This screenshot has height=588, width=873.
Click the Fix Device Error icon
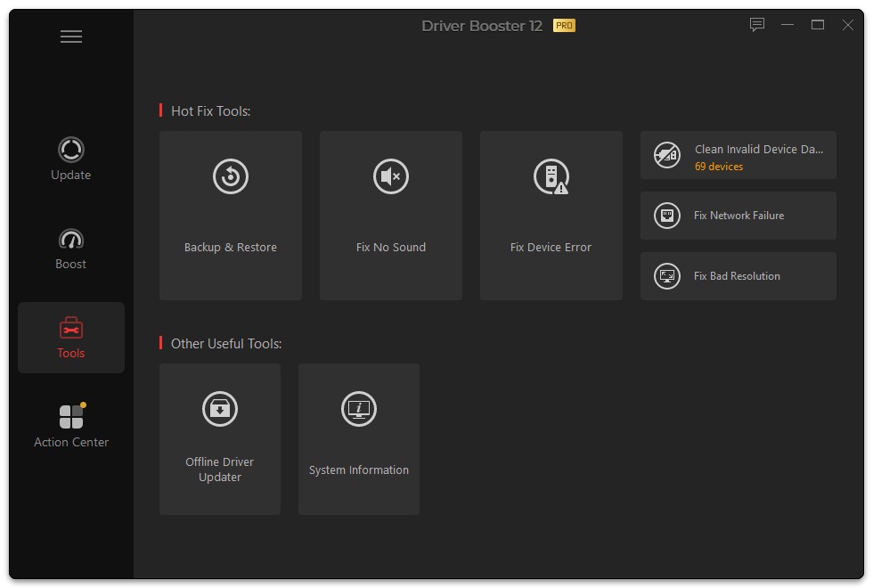(x=551, y=176)
